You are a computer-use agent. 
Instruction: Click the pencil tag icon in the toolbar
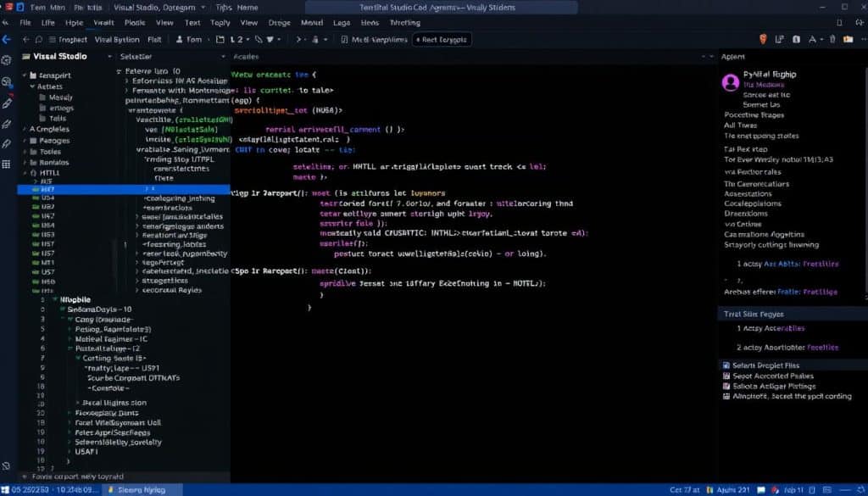(259, 39)
